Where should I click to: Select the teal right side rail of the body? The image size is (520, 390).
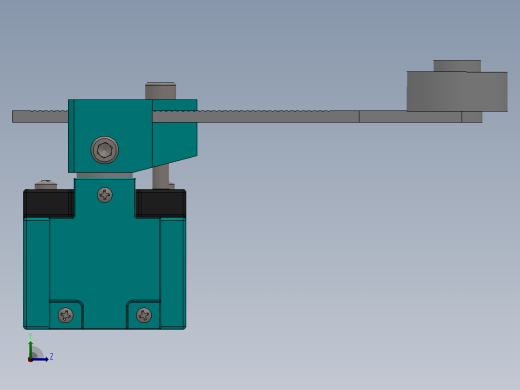point(173,273)
